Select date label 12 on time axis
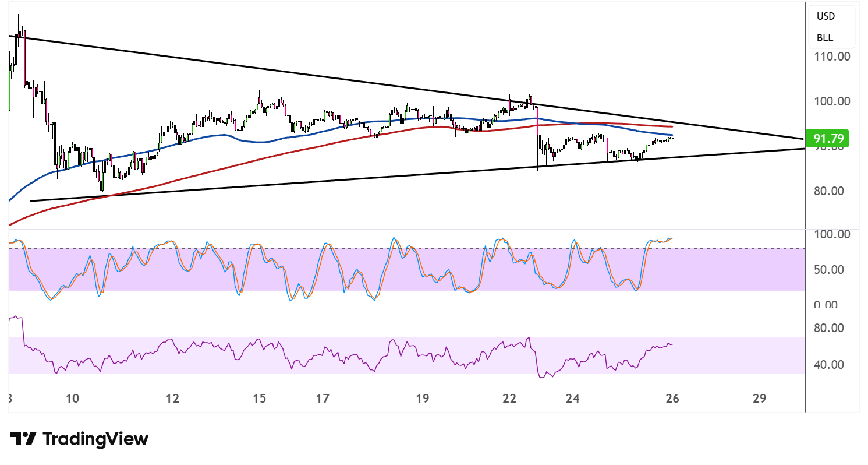This screenshot has width=868, height=465. 172,399
